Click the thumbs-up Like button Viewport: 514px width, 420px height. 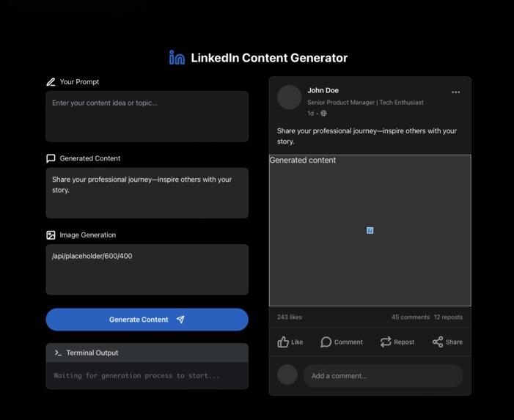coord(290,342)
